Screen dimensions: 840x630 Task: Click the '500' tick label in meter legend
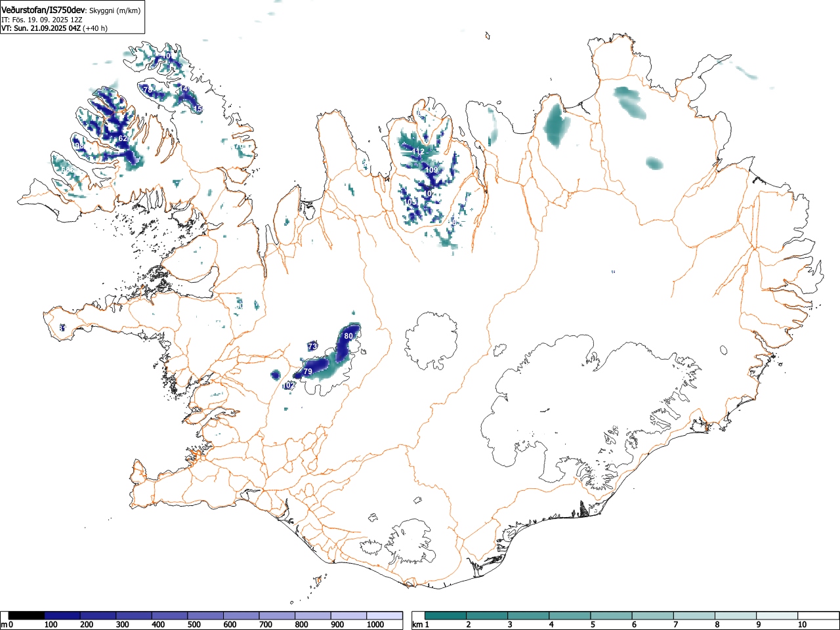194,625
